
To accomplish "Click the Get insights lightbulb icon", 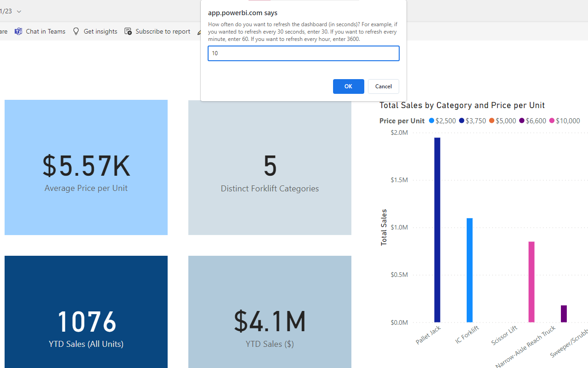I will pos(76,31).
